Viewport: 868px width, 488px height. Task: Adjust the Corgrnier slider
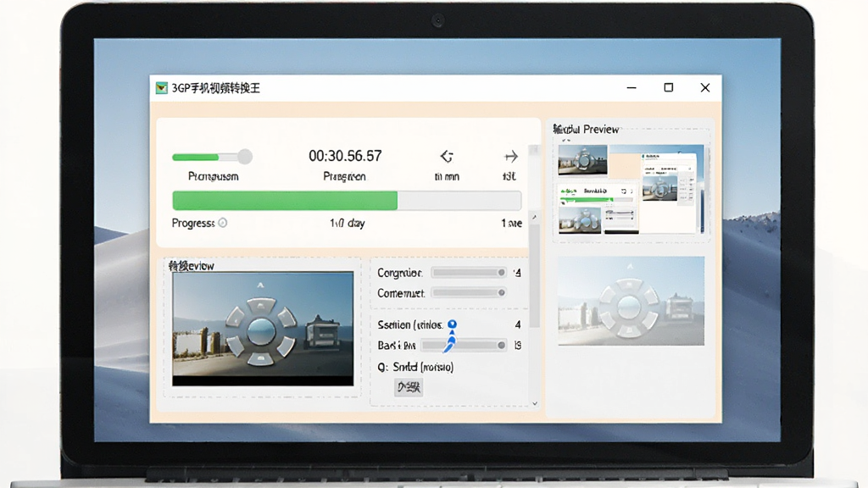[468, 273]
